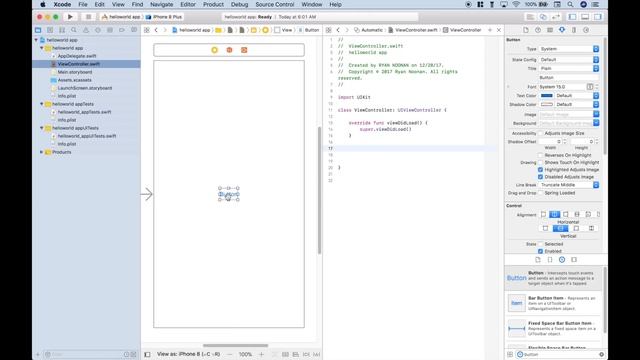This screenshot has height=360, width=640.
Task: Show the Standard editor
Action: tap(530, 17)
